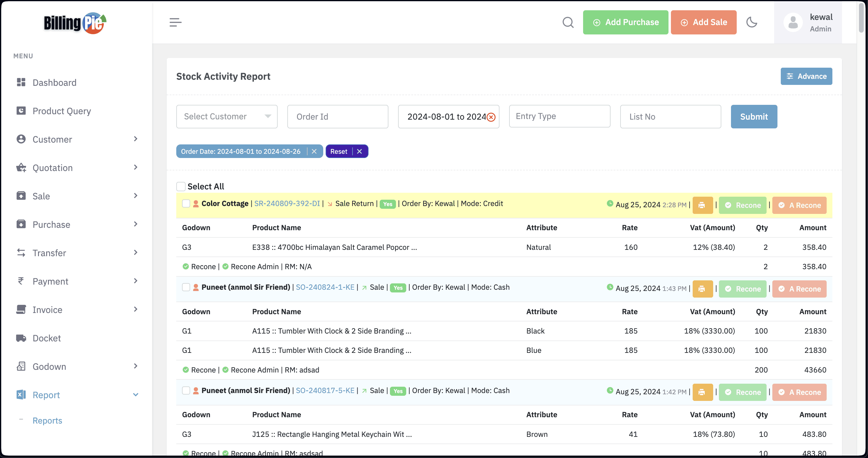Image resolution: width=868 pixels, height=458 pixels.
Task: Print the SR-240809-392-DI order
Action: [x=703, y=205]
